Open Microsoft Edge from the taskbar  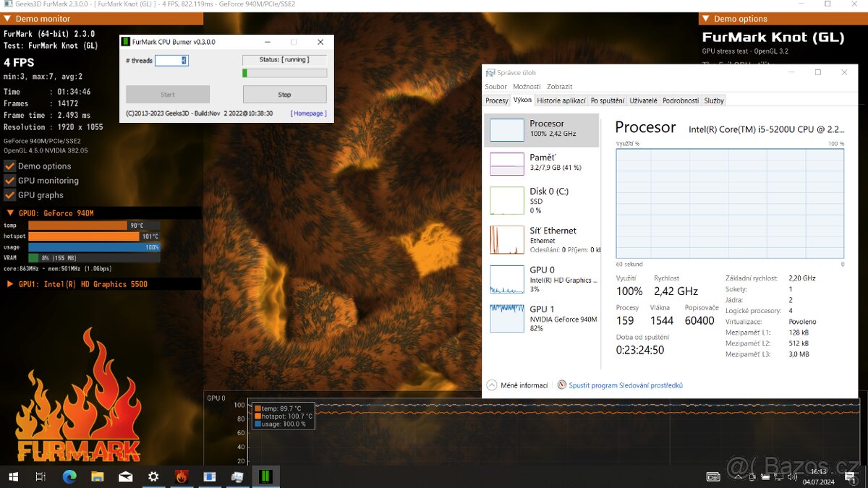coord(69,476)
